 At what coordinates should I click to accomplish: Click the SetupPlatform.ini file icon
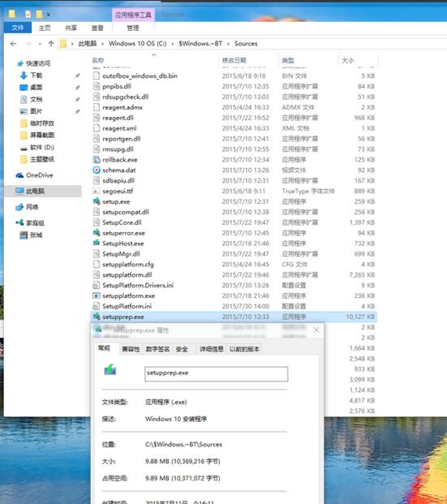[x=96, y=306]
